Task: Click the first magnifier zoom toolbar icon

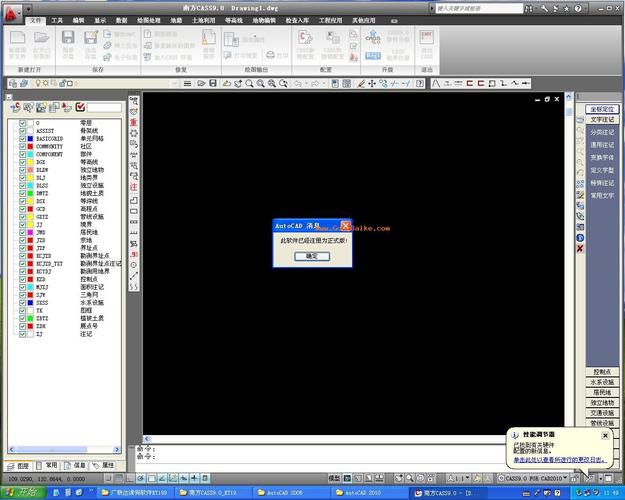Action: pos(249,83)
